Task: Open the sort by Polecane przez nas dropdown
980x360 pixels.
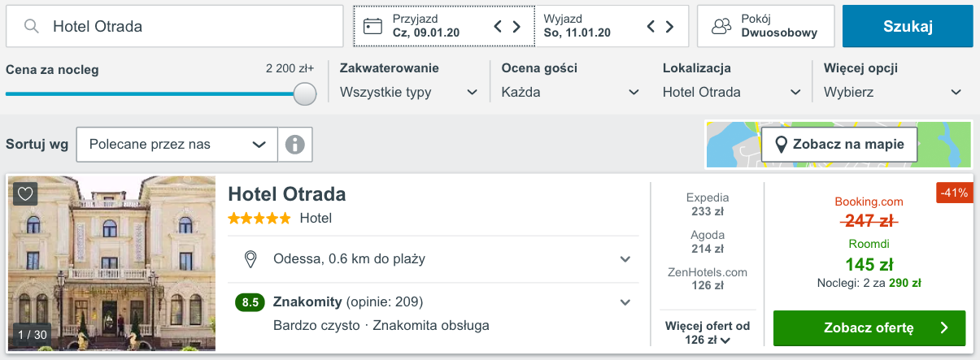Action: [x=177, y=145]
